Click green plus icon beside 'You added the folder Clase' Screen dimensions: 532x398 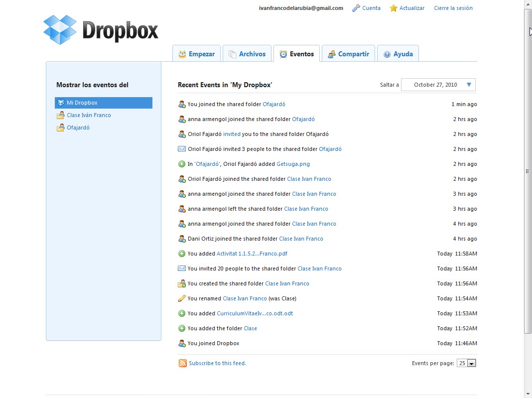point(182,328)
